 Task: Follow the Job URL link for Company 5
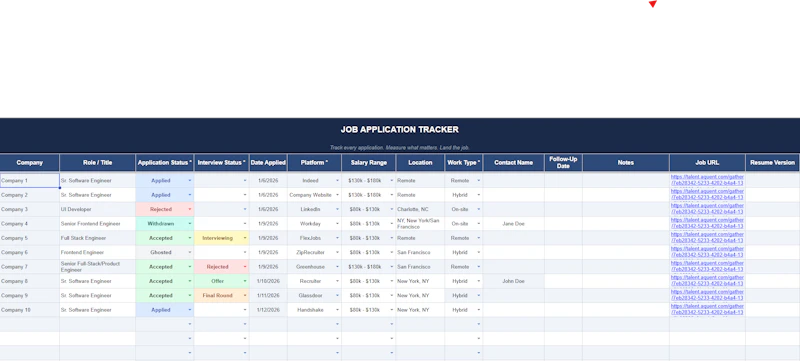click(707, 238)
